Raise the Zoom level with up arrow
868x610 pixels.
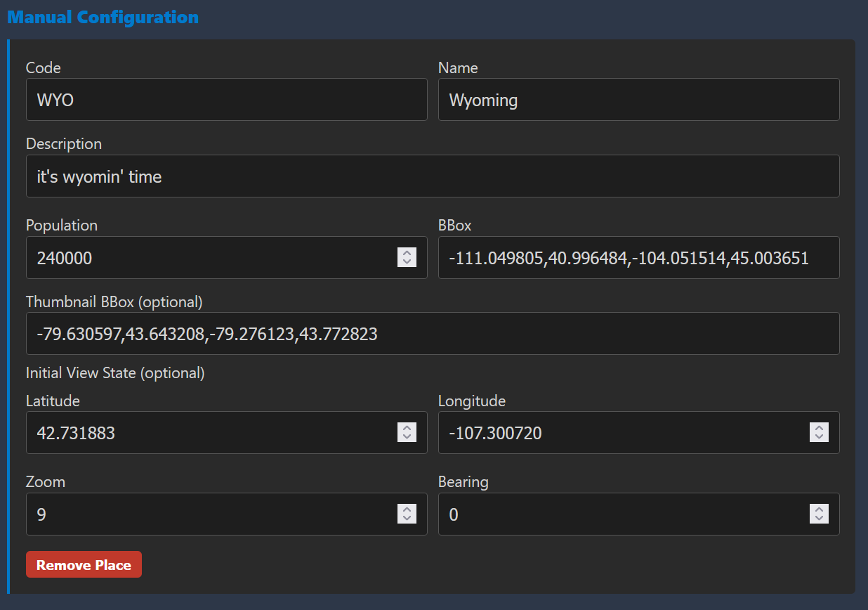tap(407, 510)
